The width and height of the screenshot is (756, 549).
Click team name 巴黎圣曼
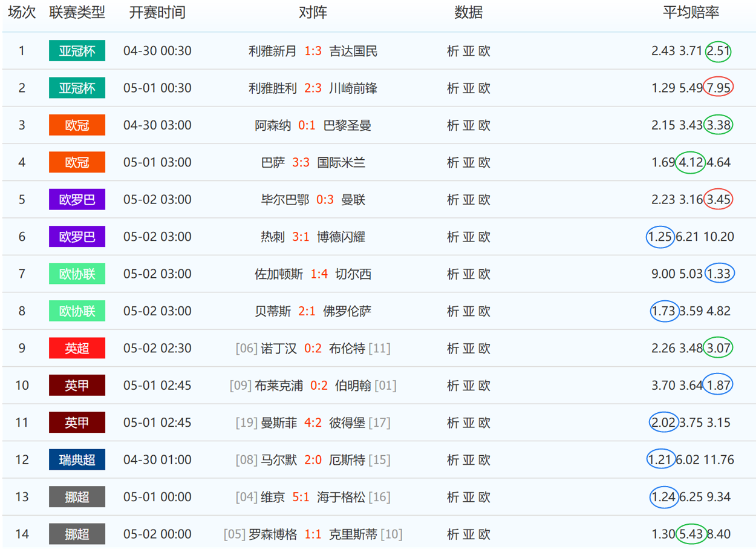[x=347, y=126]
